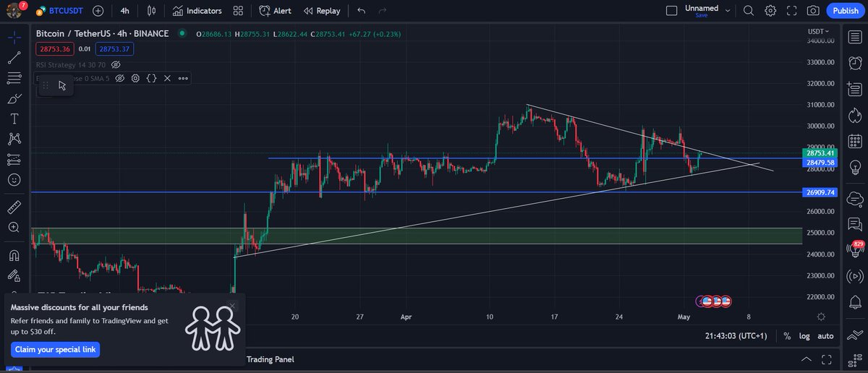868x373 pixels.
Task: Open SMA indicator source code braces
Action: [151, 78]
